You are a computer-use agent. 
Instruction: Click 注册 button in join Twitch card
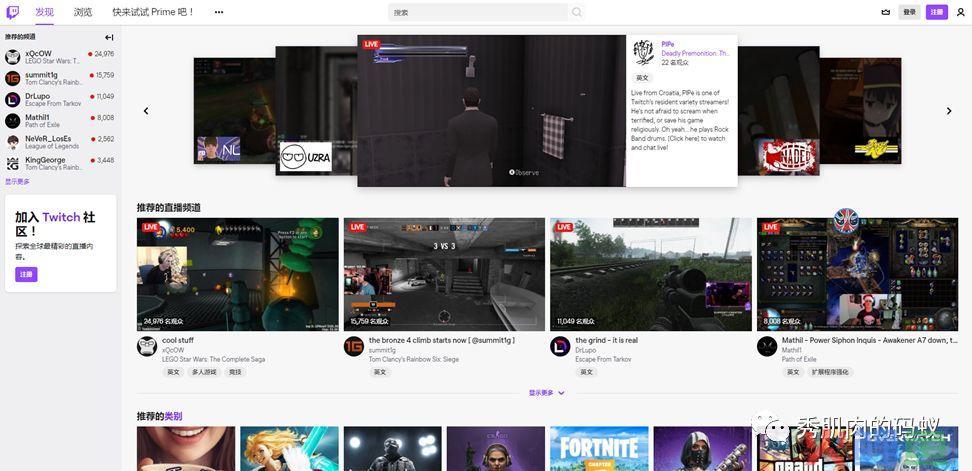tap(26, 275)
